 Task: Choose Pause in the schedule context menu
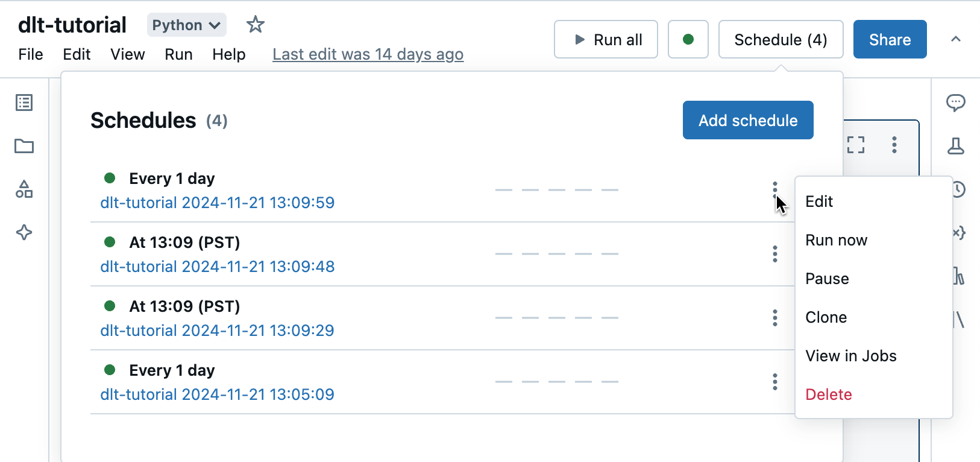(x=827, y=279)
